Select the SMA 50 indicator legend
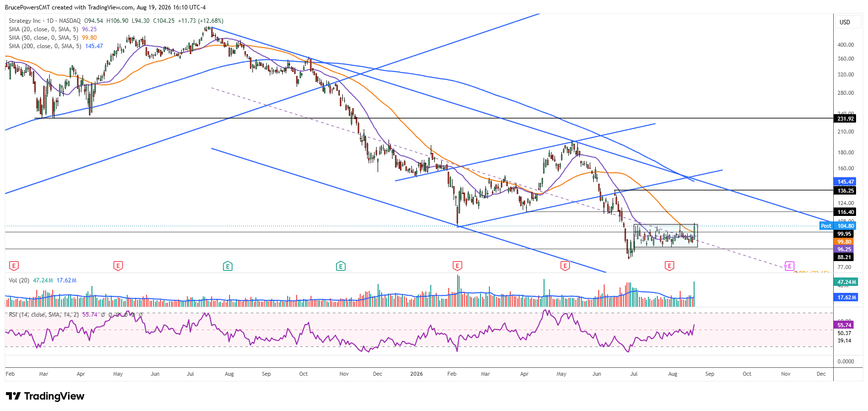 click(53, 38)
